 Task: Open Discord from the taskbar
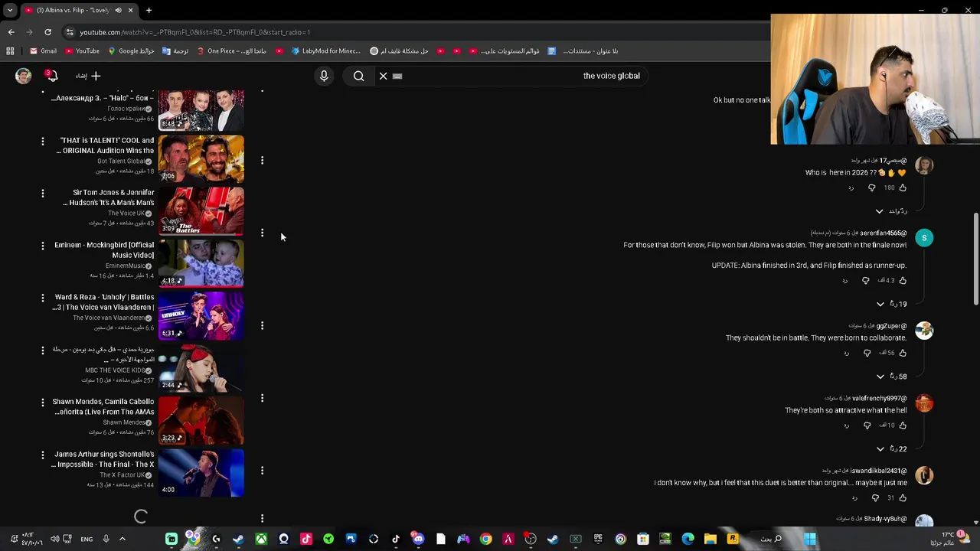pos(418,539)
